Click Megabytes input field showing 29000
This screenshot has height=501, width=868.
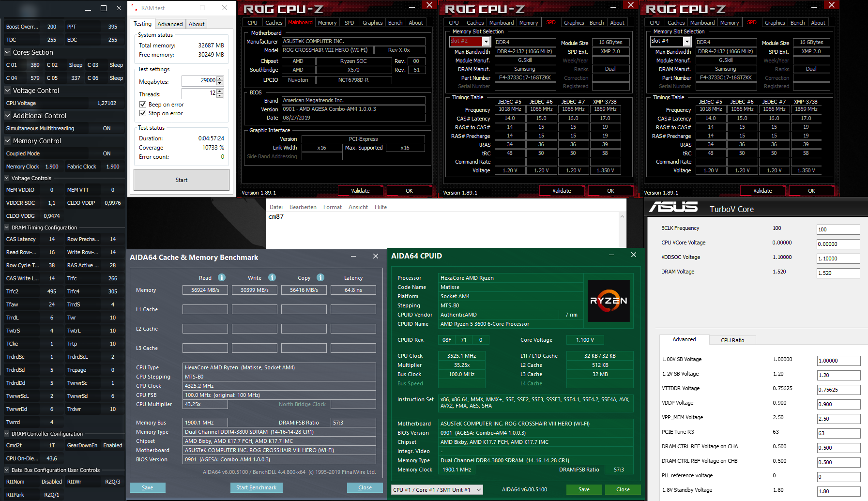(x=199, y=80)
